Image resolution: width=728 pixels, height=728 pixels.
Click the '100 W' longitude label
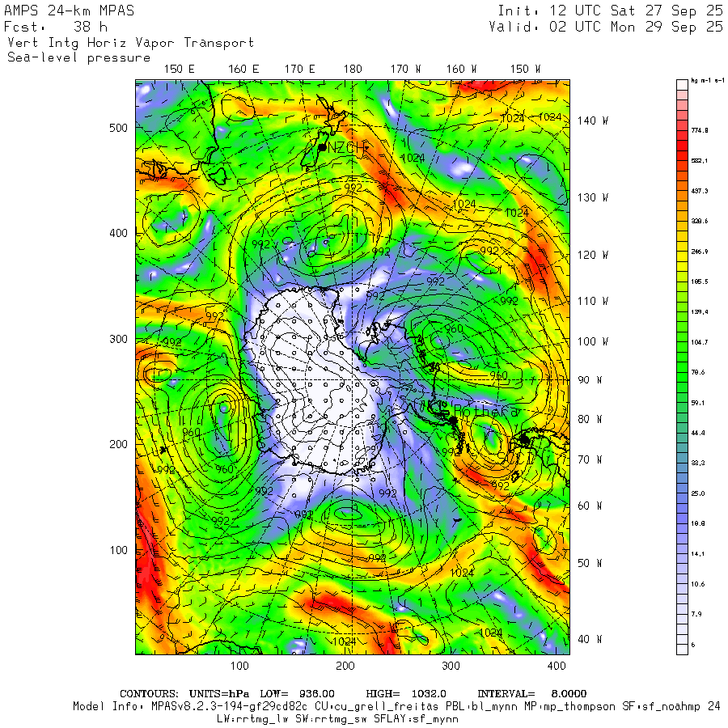coord(592,341)
